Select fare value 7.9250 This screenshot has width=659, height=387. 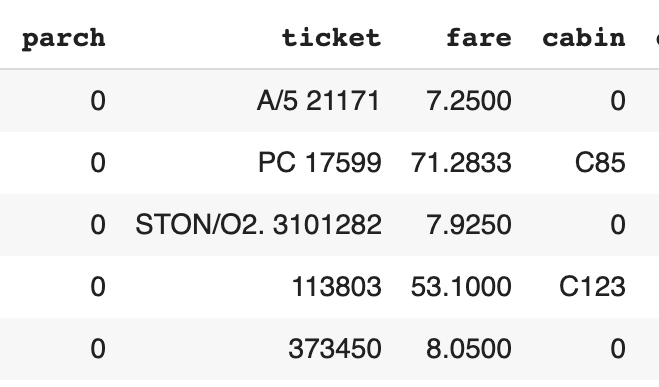pos(469,224)
